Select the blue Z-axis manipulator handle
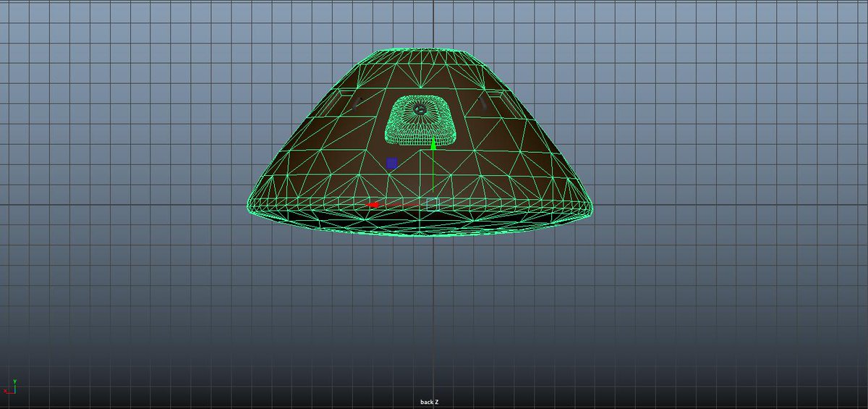 click(x=392, y=164)
